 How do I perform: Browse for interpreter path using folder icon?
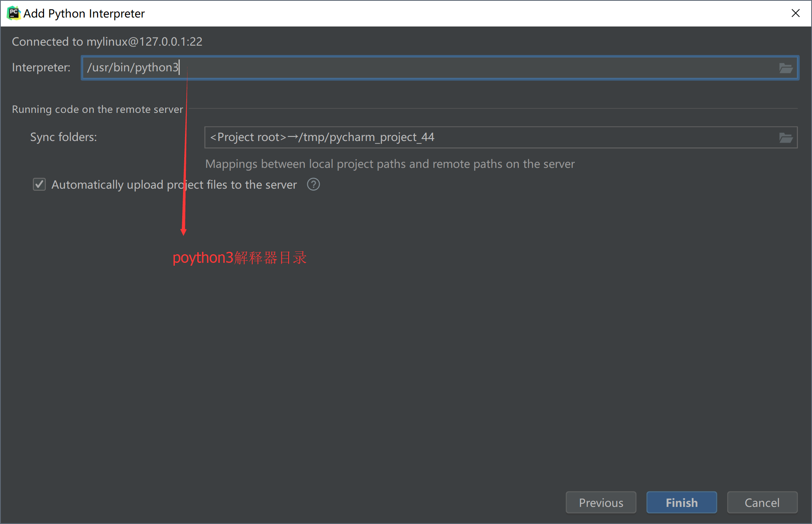pyautogui.click(x=786, y=68)
